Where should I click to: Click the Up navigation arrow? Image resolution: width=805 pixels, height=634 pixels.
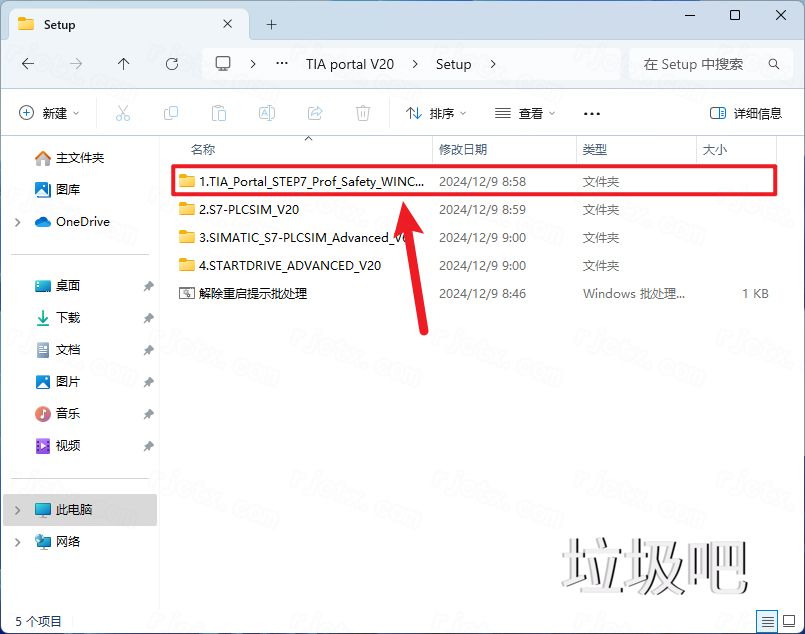(x=122, y=63)
